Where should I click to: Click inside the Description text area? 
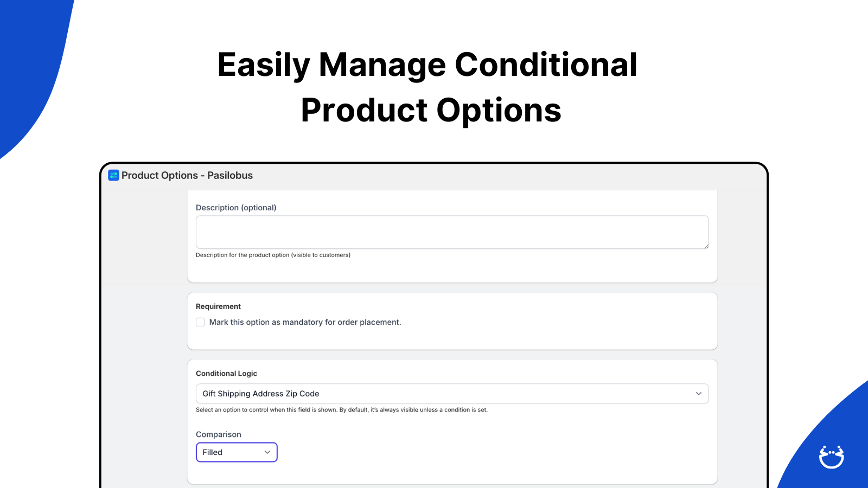[452, 232]
